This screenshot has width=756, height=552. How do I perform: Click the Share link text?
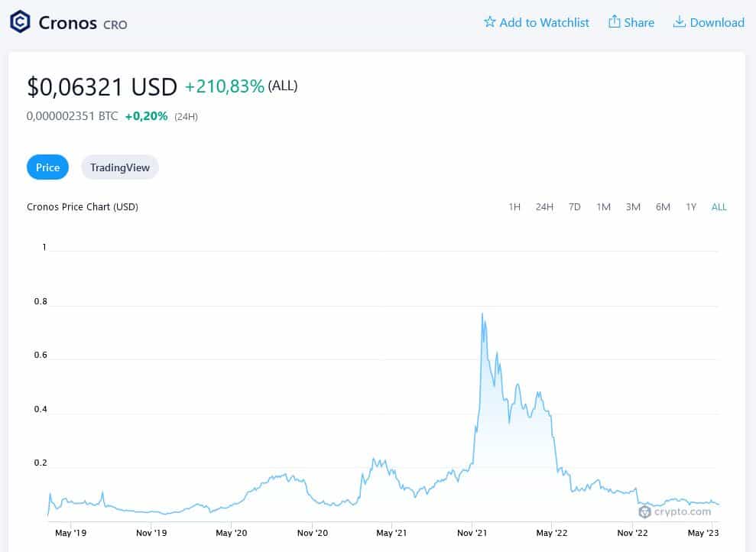pos(639,23)
